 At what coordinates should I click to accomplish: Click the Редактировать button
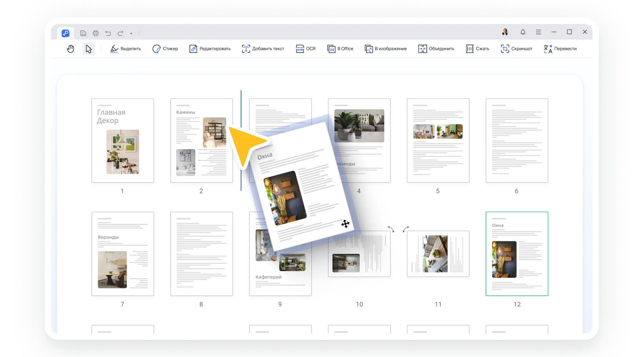click(x=210, y=49)
